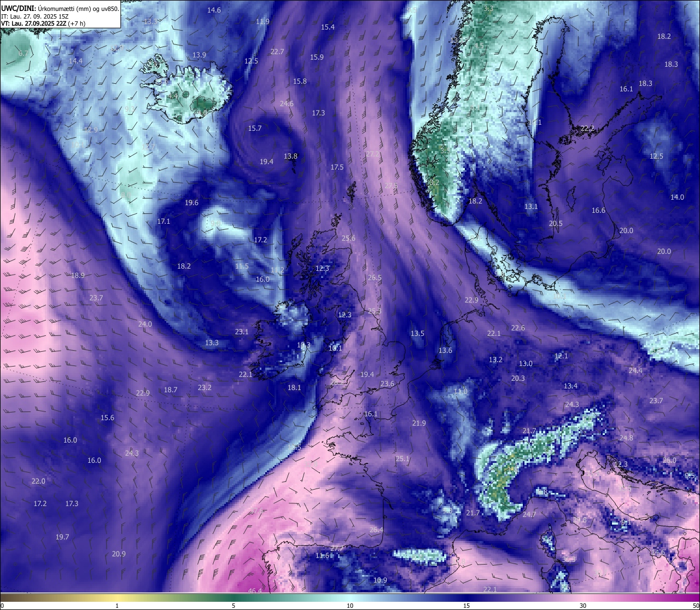Screen dimensions: 700x610
Task: Click the 25.6 value over Scotland
Action: [x=348, y=239]
